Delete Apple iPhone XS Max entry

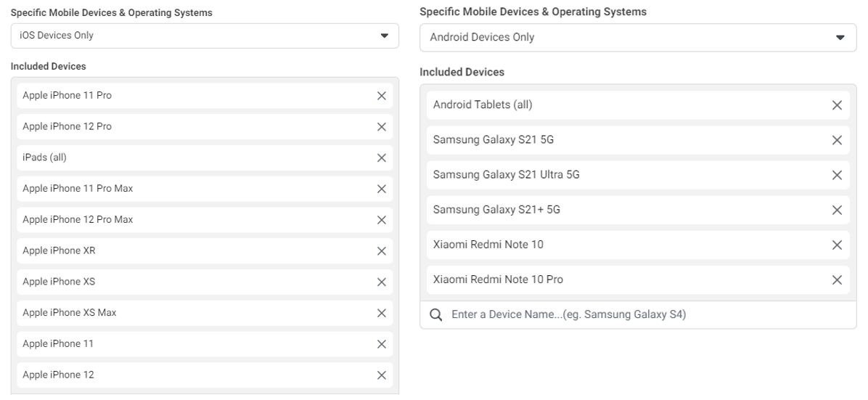point(381,314)
